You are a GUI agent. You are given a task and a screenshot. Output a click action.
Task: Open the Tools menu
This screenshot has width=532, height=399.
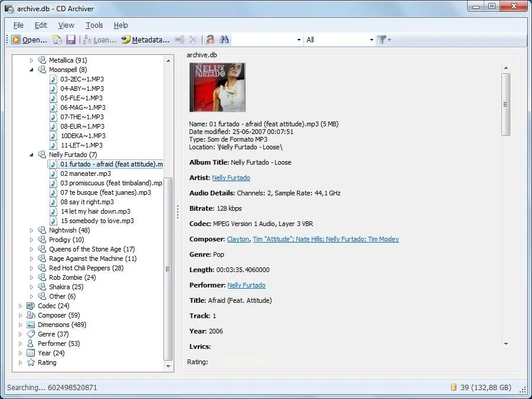pyautogui.click(x=94, y=25)
